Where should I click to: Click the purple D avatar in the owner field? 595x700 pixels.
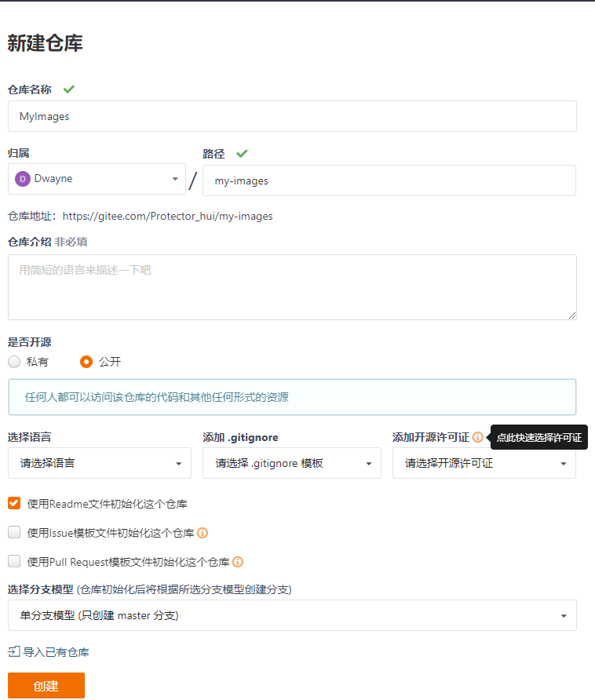(22, 179)
